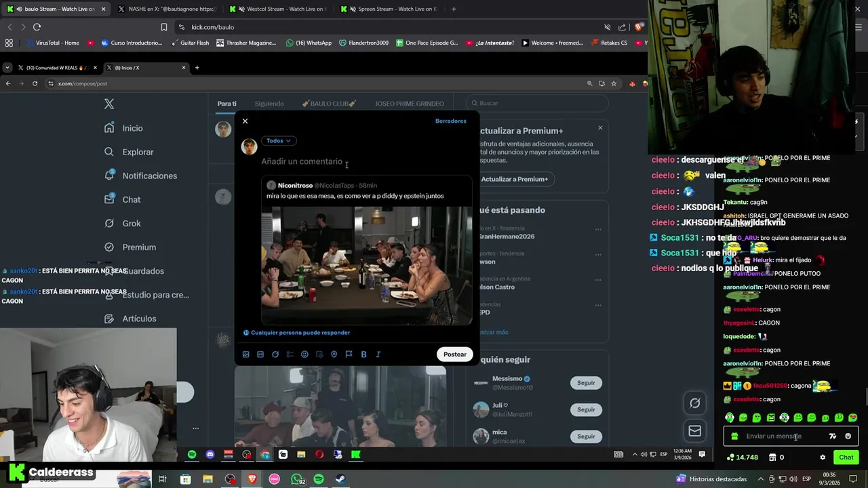Image resolution: width=868 pixels, height=488 pixels.
Task: Open emoji picker in compose toolbar
Action: coord(304,354)
